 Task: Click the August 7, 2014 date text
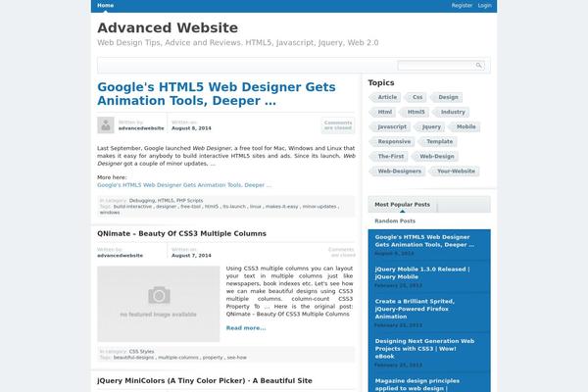191,256
